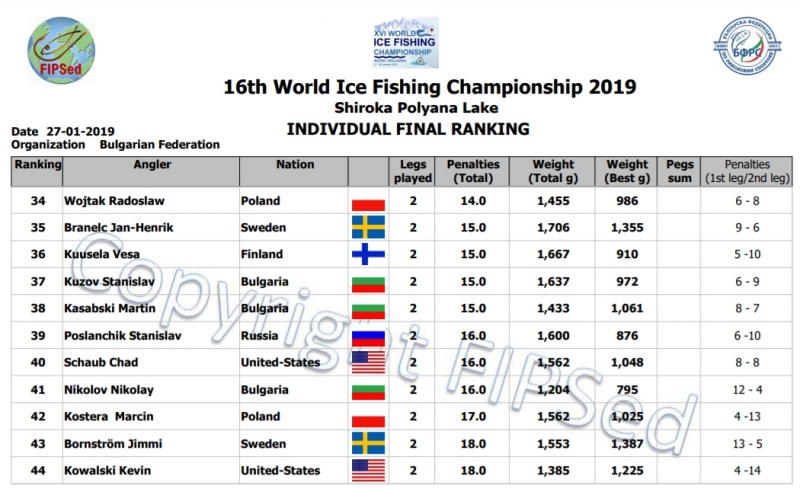Click the Finland flag beside Kuusela Vesa
Screen dimensions: 800x495
click(x=368, y=255)
